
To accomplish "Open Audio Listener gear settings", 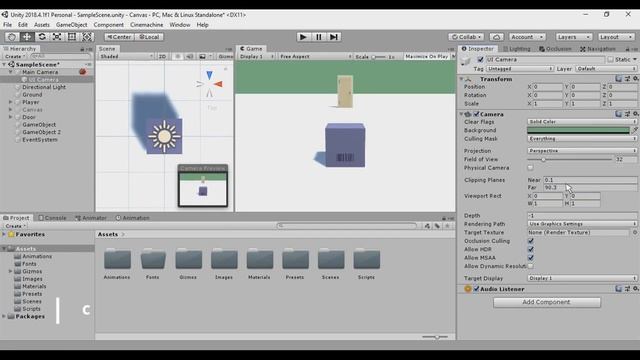I will pyautogui.click(x=635, y=289).
